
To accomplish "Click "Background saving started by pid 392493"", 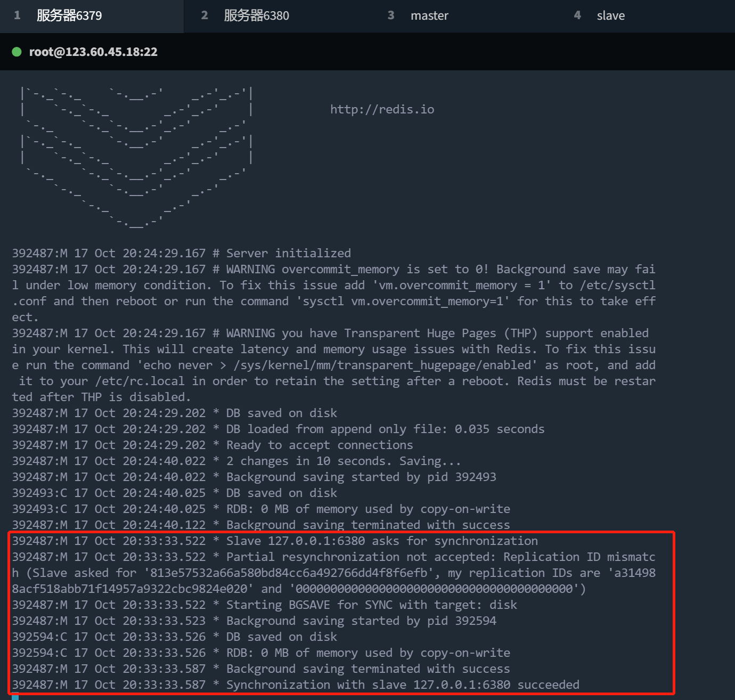I will [361, 477].
